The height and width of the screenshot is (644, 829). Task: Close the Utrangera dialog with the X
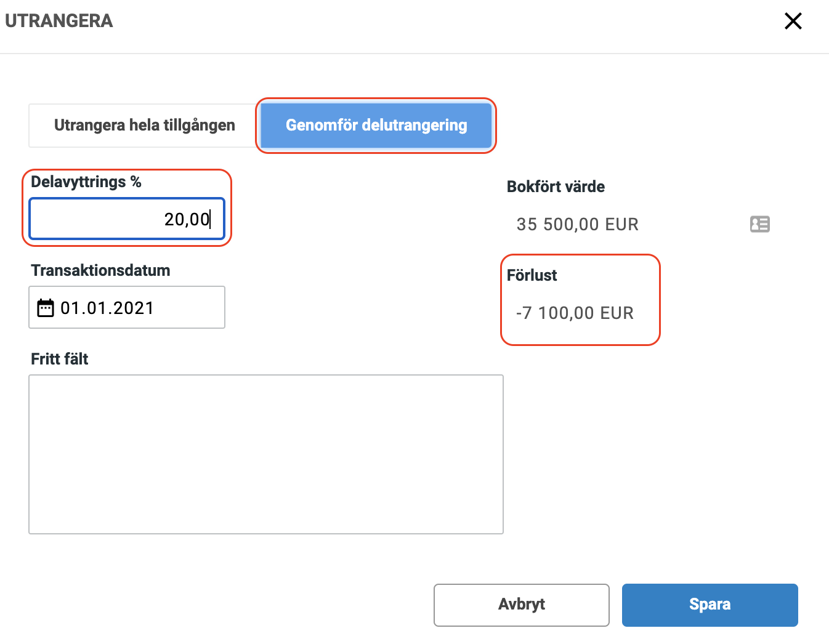(x=793, y=21)
